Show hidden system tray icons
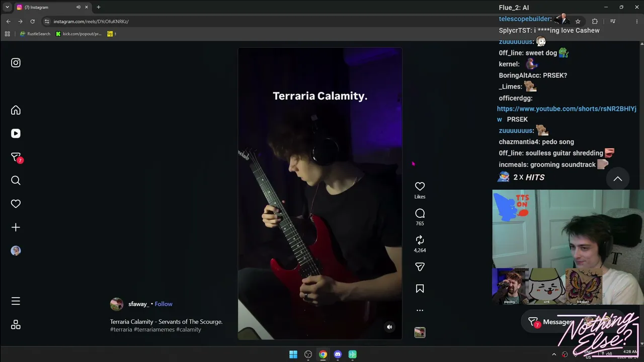 point(554,354)
